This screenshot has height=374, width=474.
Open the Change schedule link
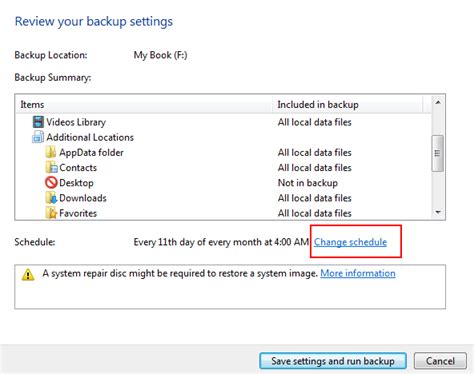tap(350, 242)
